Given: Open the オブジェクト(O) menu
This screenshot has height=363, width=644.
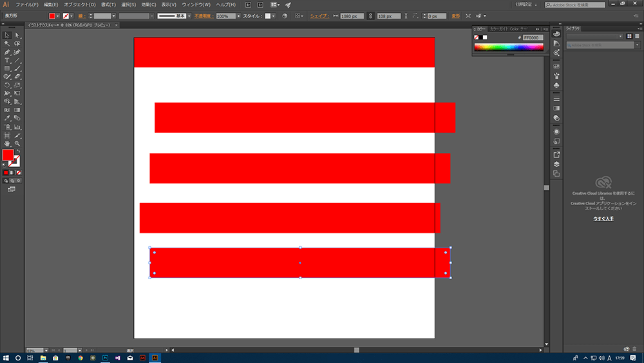Looking at the screenshot, I should [x=79, y=5].
